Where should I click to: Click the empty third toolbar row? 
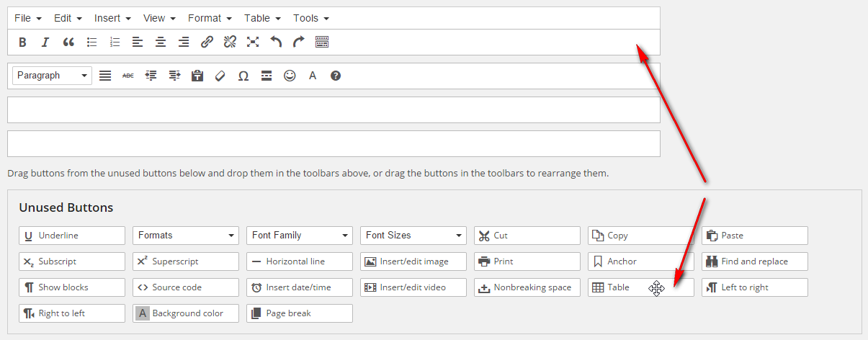coord(334,110)
